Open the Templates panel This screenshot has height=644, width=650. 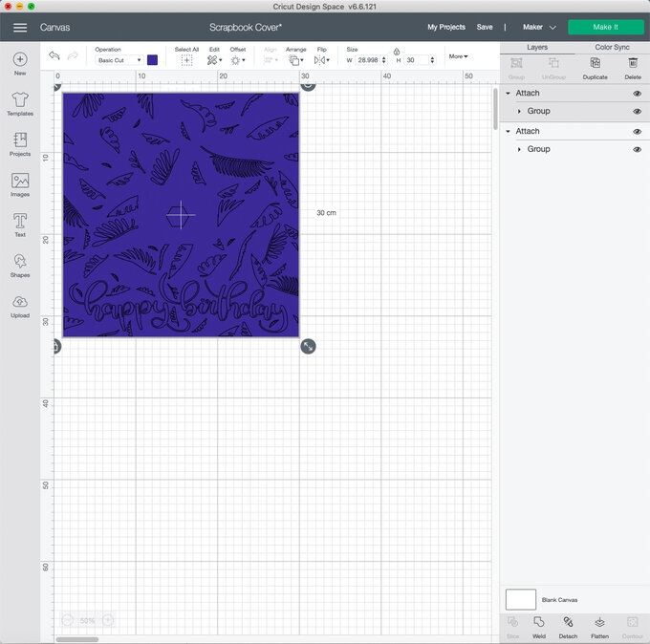[x=20, y=104]
